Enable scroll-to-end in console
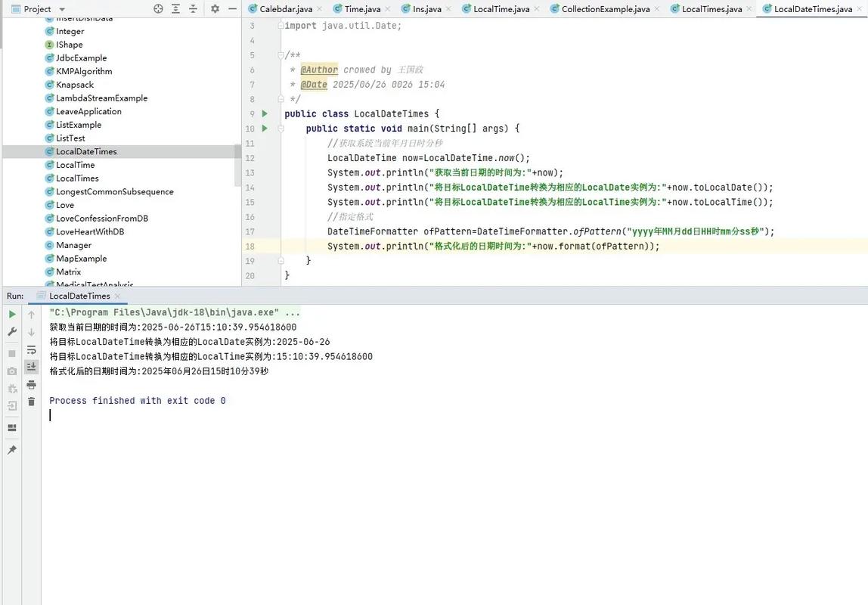Screen dimensions: 868x605 tap(31, 367)
